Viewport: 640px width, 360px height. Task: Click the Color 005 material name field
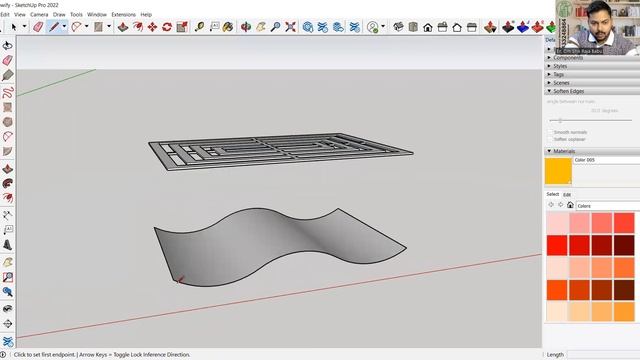click(607, 160)
